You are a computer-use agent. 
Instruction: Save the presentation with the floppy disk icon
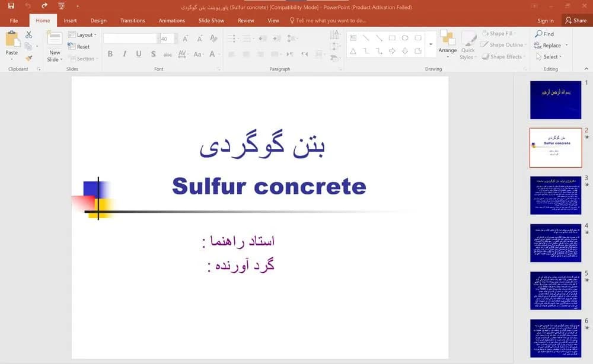(x=11, y=6)
